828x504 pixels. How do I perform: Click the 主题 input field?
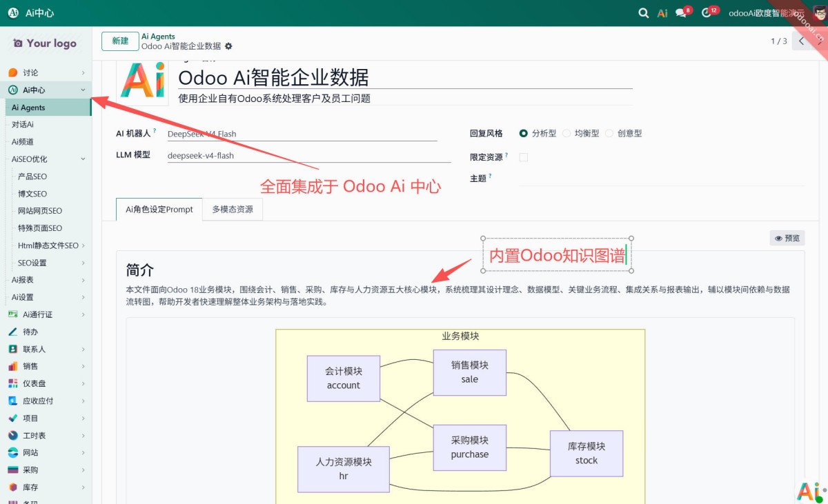click(x=662, y=178)
